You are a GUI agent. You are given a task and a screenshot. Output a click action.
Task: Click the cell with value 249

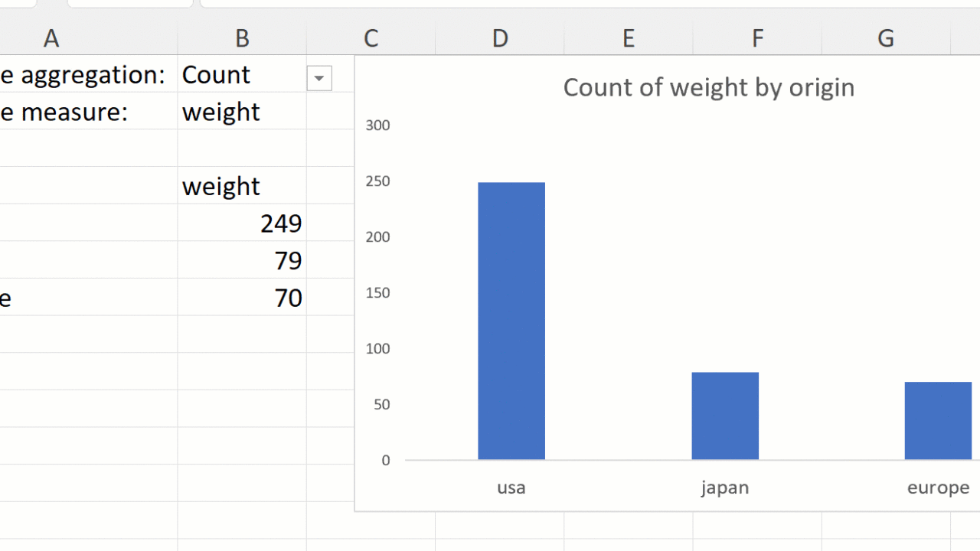pyautogui.click(x=242, y=223)
